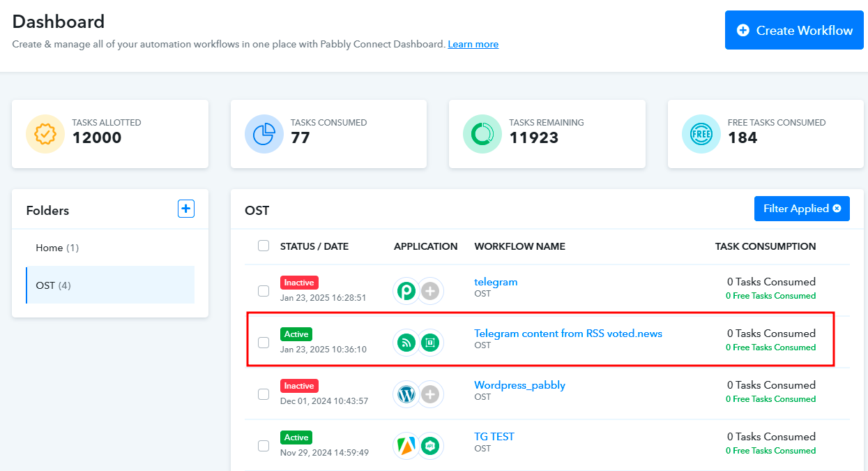Click the STATUS / DATE column header
Screen dimensions: 868x471
pos(314,246)
